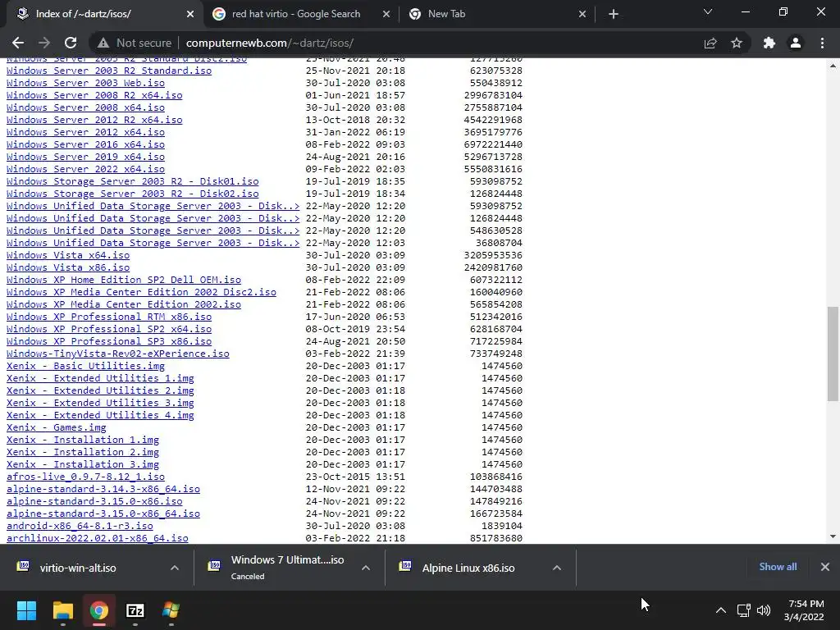Screen dimensions: 840x630
Task: Reload the current page
Action: pyautogui.click(x=71, y=43)
